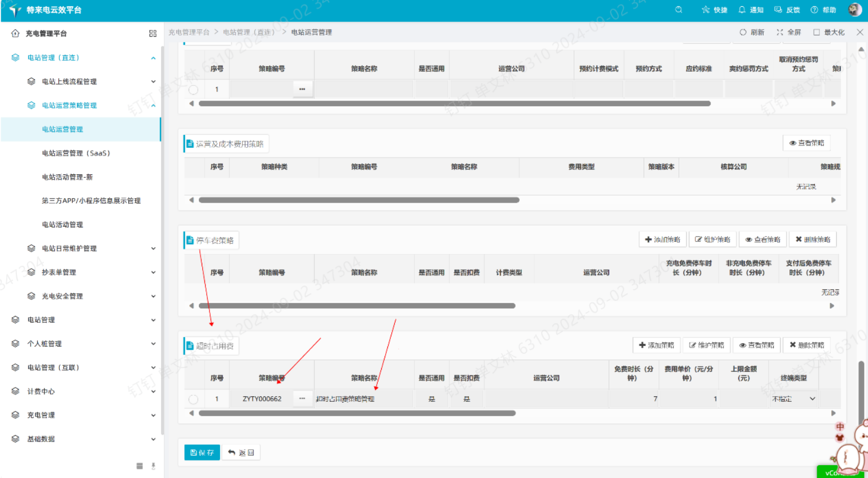Click the sidebar grid layout icon
The image size is (868, 478).
(x=152, y=34)
